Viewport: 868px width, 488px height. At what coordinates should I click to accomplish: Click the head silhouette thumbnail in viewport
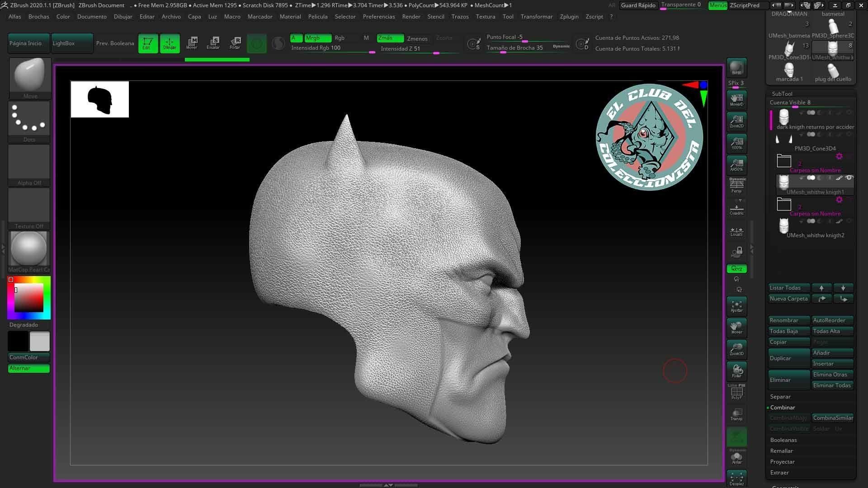(99, 99)
